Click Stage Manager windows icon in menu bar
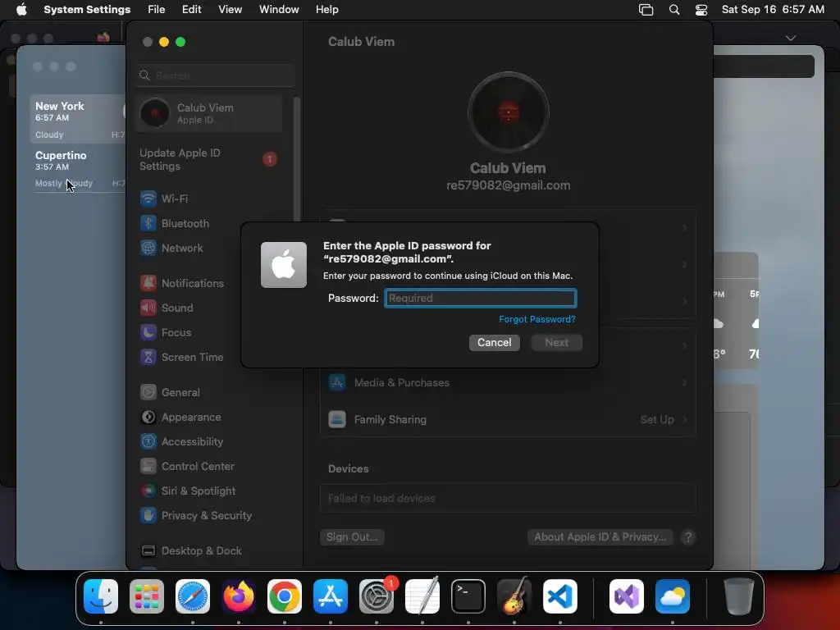Viewport: 840px width, 630px height. pyautogui.click(x=646, y=10)
